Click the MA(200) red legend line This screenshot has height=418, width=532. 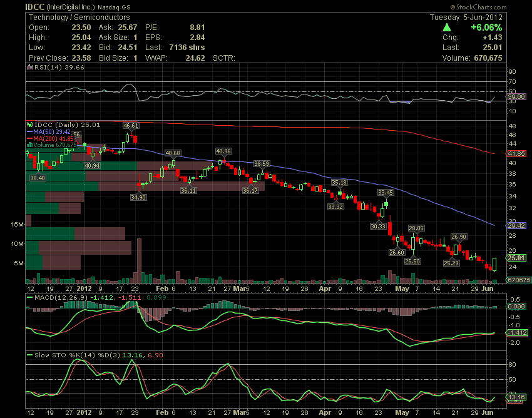click(29, 138)
